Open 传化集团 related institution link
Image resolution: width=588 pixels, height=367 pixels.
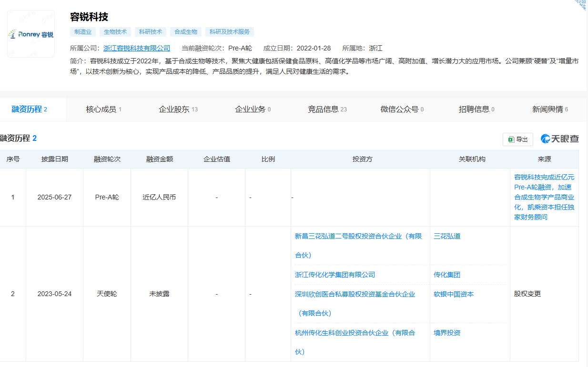(x=447, y=275)
